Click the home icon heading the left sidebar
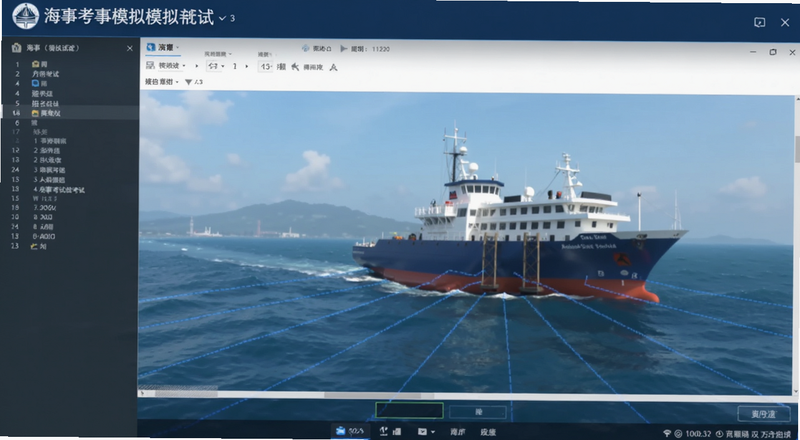 (16, 47)
